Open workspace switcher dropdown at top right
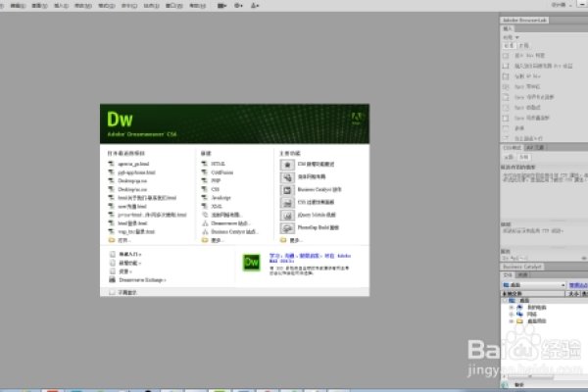The height and width of the screenshot is (392, 588). (x=561, y=5)
